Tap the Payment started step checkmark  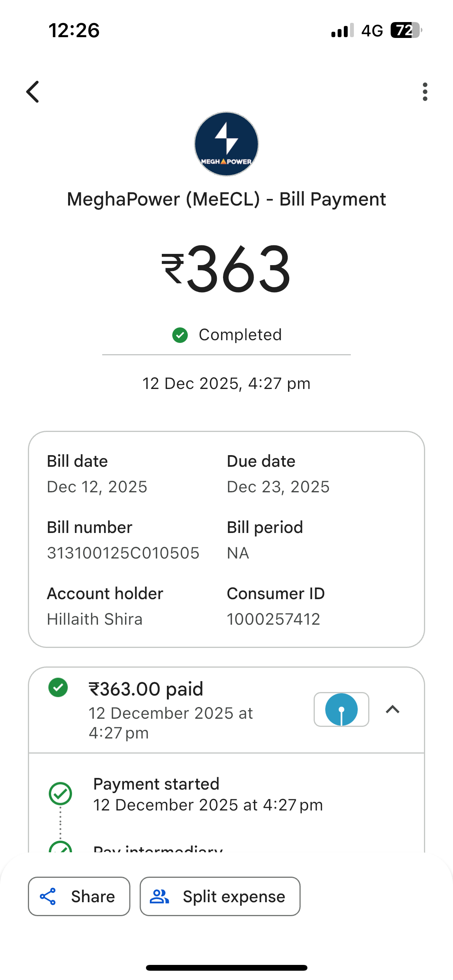(60, 793)
